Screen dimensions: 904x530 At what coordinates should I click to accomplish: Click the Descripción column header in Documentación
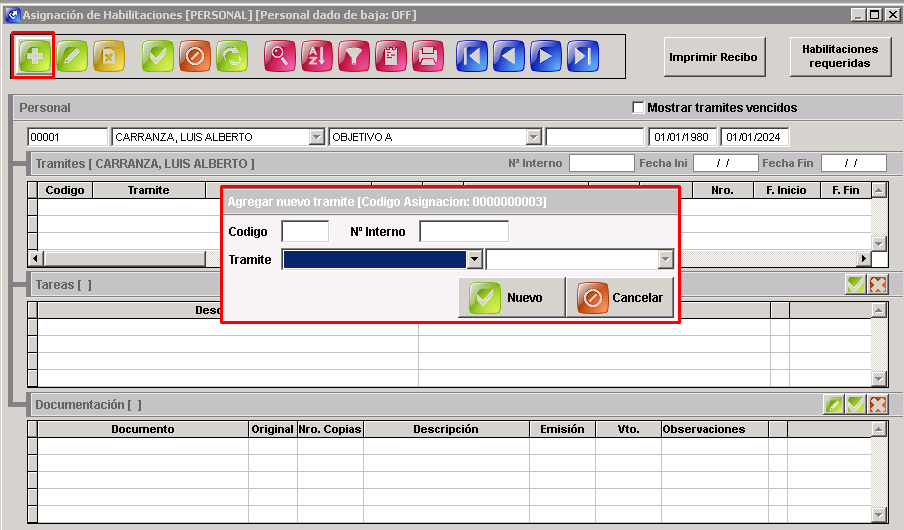pyautogui.click(x=446, y=429)
